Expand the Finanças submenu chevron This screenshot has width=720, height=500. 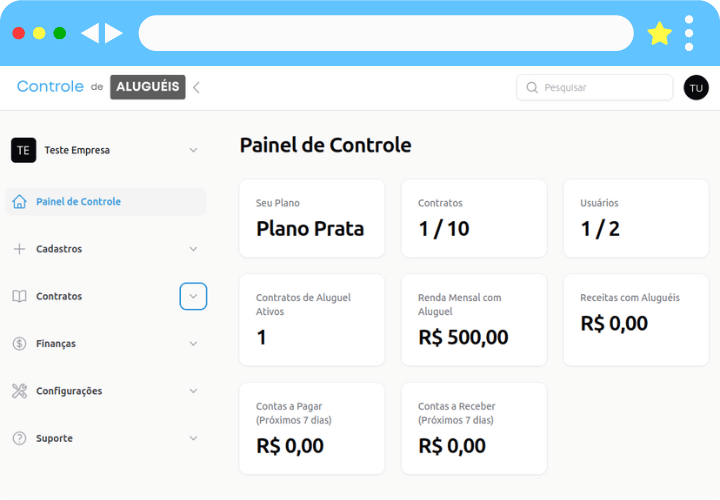(193, 344)
